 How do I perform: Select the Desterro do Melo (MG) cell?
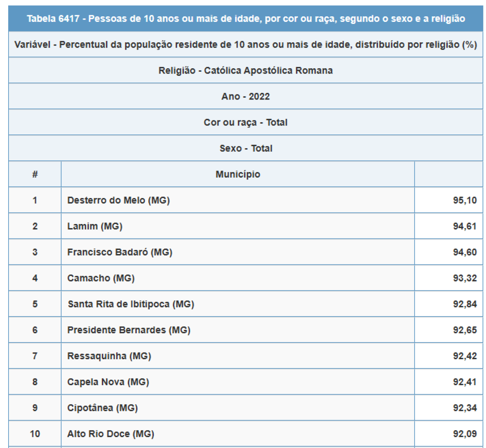(119, 200)
